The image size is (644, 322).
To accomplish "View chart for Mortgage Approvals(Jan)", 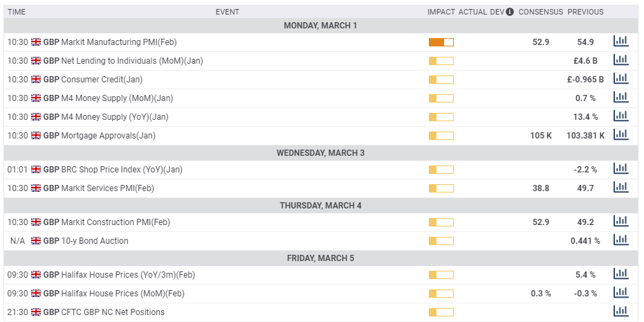I will coord(620,135).
